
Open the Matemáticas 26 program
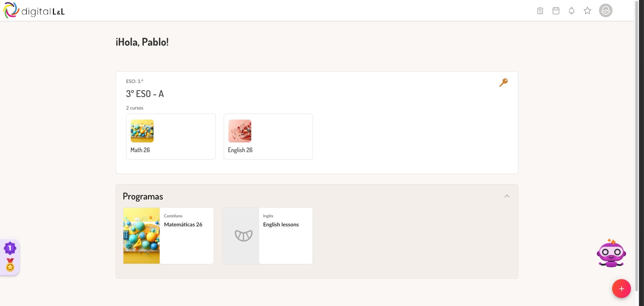click(x=168, y=236)
